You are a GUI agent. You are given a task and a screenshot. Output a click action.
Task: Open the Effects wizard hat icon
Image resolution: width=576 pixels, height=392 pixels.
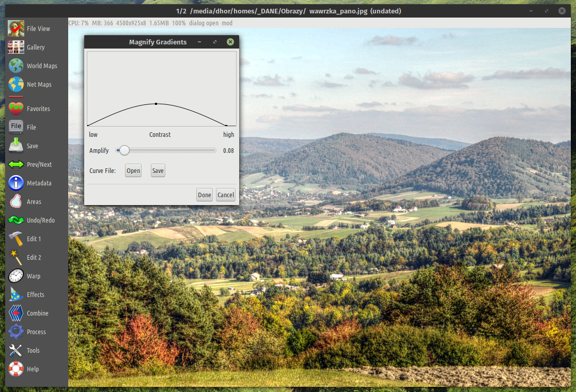coord(16,294)
